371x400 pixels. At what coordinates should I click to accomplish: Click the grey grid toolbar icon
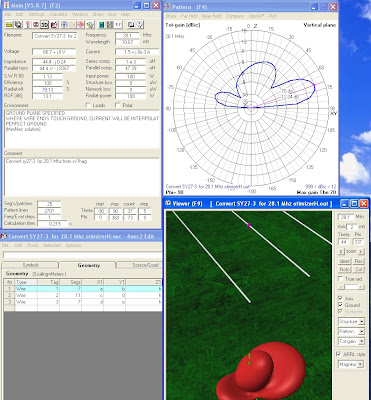tap(110, 25)
